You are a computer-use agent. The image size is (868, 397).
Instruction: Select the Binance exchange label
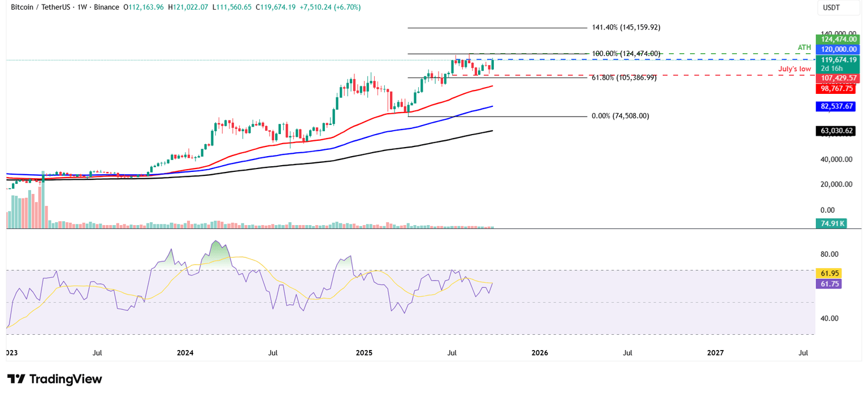tap(107, 8)
